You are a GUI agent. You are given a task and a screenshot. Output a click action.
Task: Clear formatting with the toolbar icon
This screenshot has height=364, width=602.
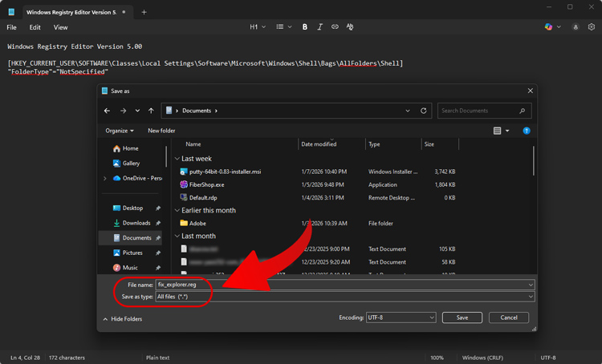(350, 26)
